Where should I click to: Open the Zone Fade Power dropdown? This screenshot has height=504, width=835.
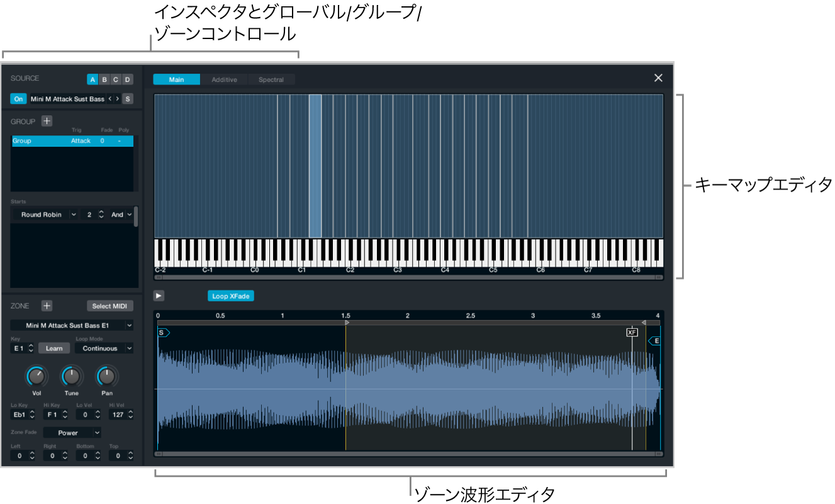pos(72,432)
